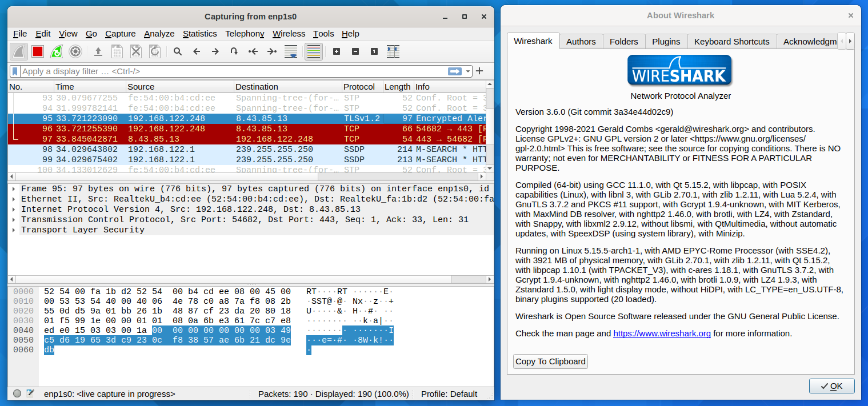Expand Transmission Control Protocol details
Image resolution: width=868 pixels, height=406 pixels.
(14, 220)
